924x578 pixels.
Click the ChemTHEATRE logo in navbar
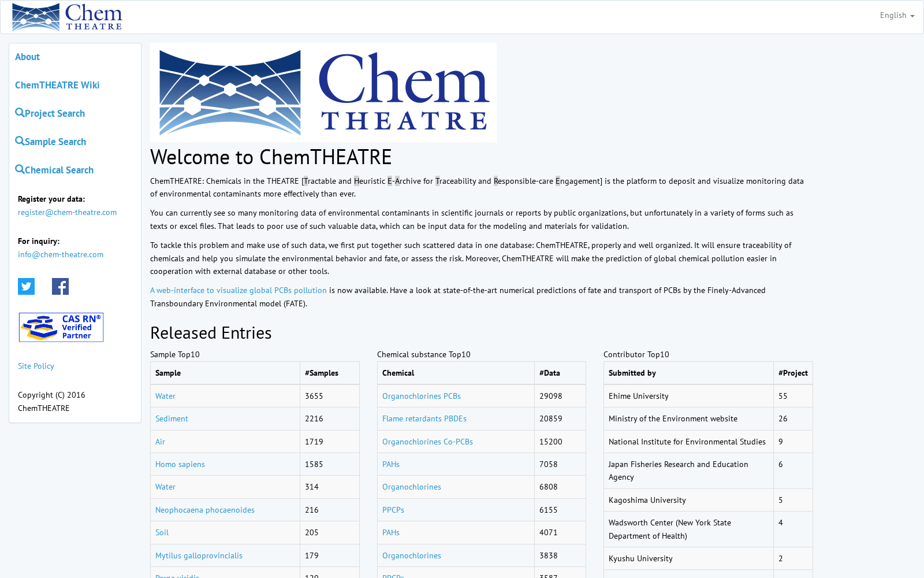[67, 17]
